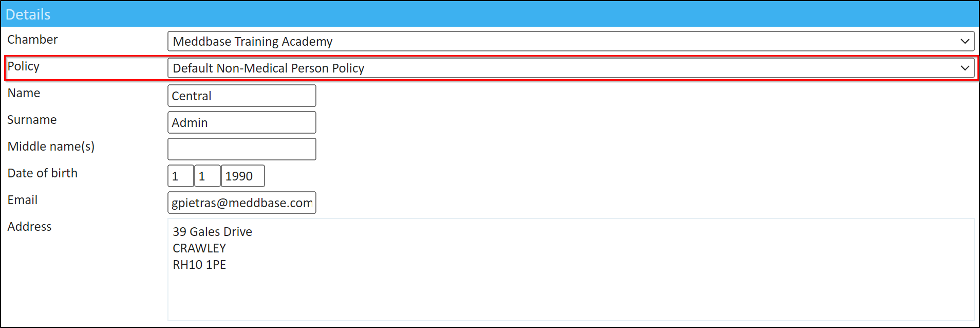Click the empty Middle name(s) field
This screenshot has height=328, width=980.
click(x=241, y=149)
